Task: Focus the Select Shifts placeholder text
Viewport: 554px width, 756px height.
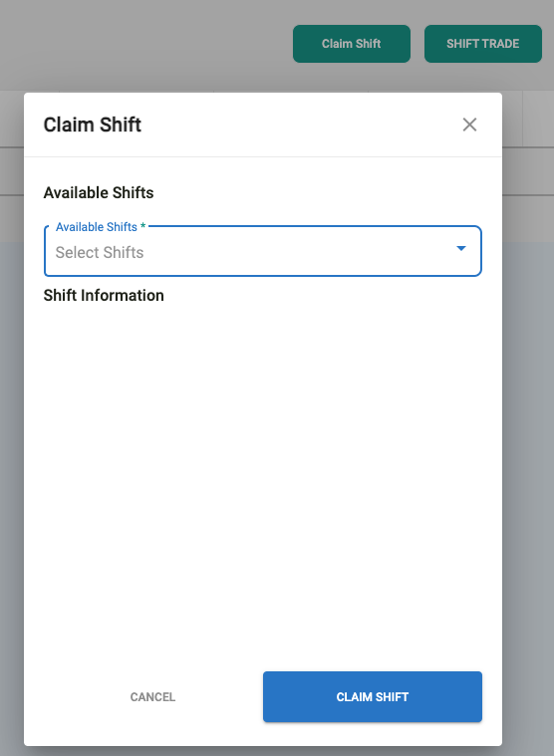Action: (100, 252)
